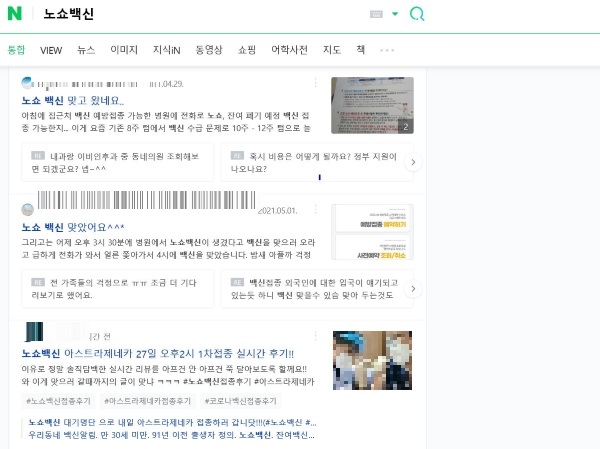This screenshot has width=600, height=449.
Task: Click the snippet starting 이유로 정말 솔직담백한 실시간
Action: pos(168,376)
